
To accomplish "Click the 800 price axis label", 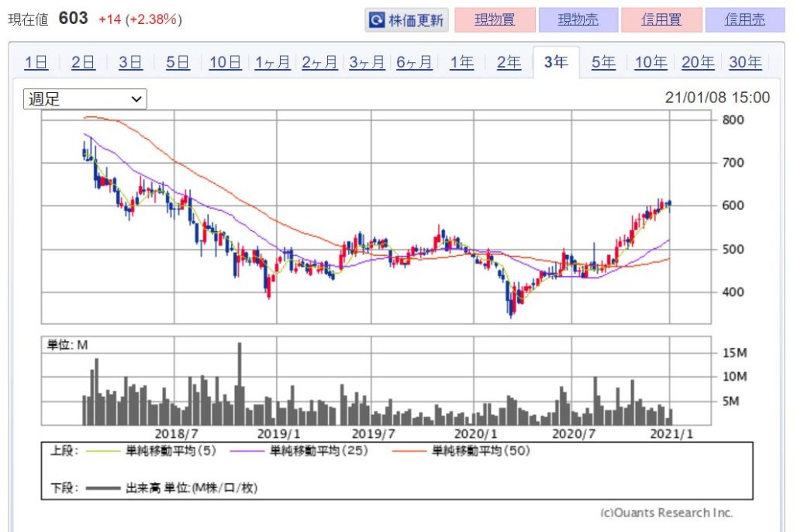I will tap(733, 120).
